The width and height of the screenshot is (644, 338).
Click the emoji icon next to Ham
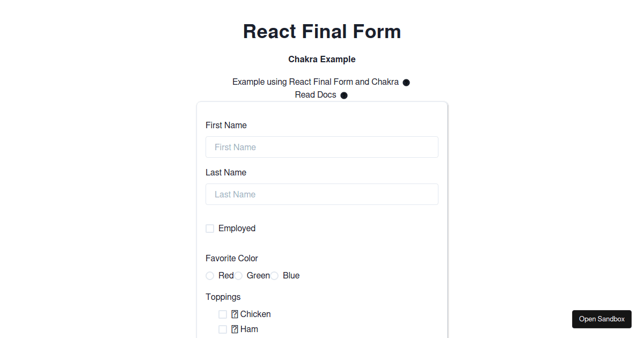[234, 329]
